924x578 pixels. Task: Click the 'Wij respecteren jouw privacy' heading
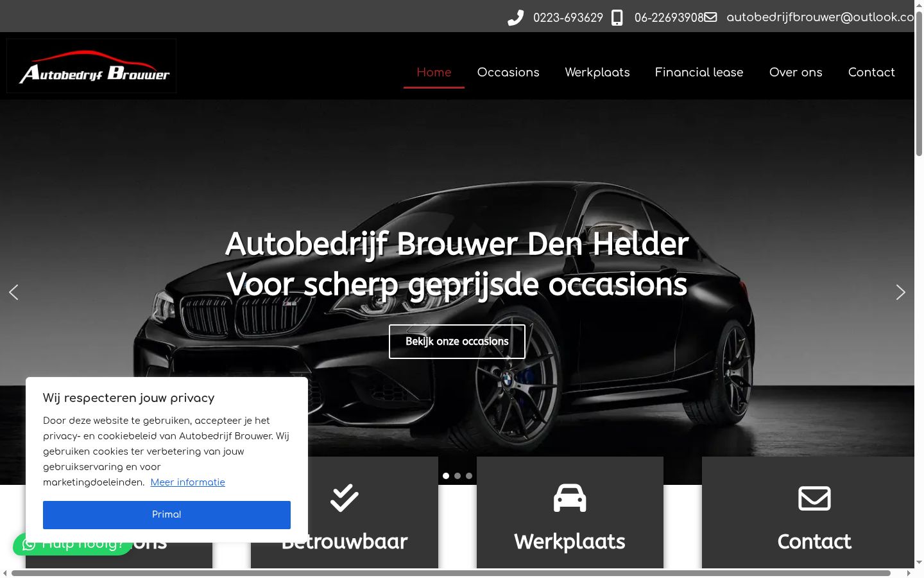click(x=129, y=398)
